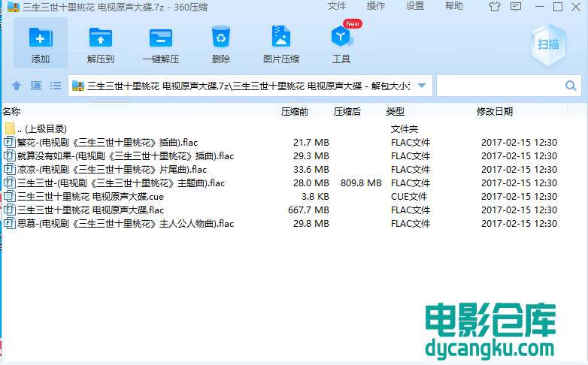Switch to list view icon
The width and height of the screenshot is (588, 365).
pos(55,86)
